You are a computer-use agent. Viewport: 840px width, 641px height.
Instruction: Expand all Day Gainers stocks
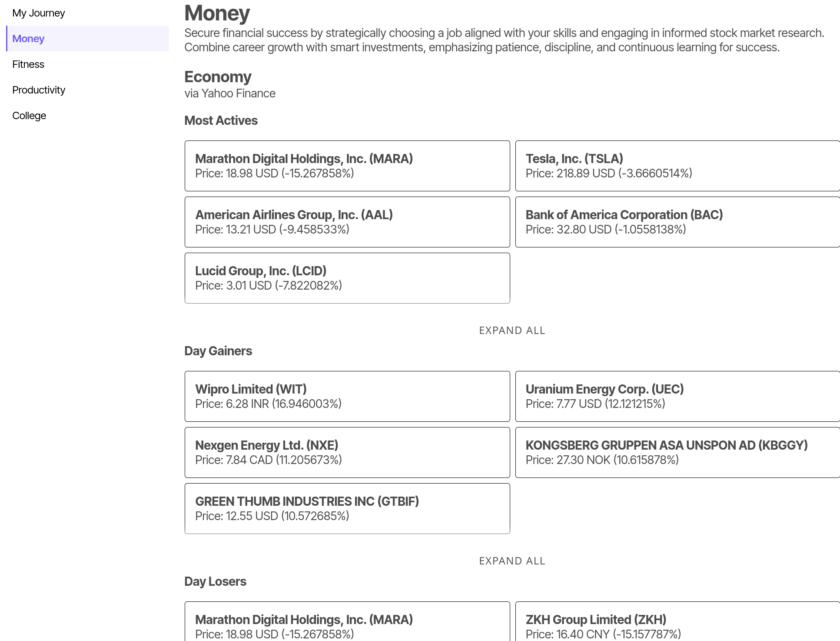(x=512, y=561)
